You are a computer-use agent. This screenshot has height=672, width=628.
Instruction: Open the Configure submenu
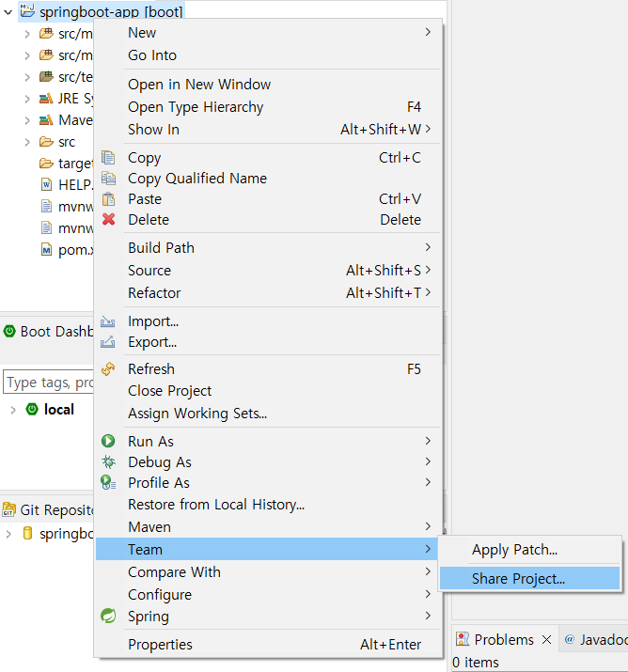[269, 594]
